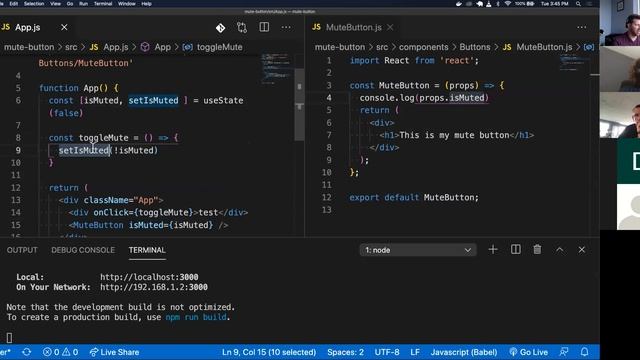
Task: Click top participant video thumbnail
Action: (x=620, y=23)
